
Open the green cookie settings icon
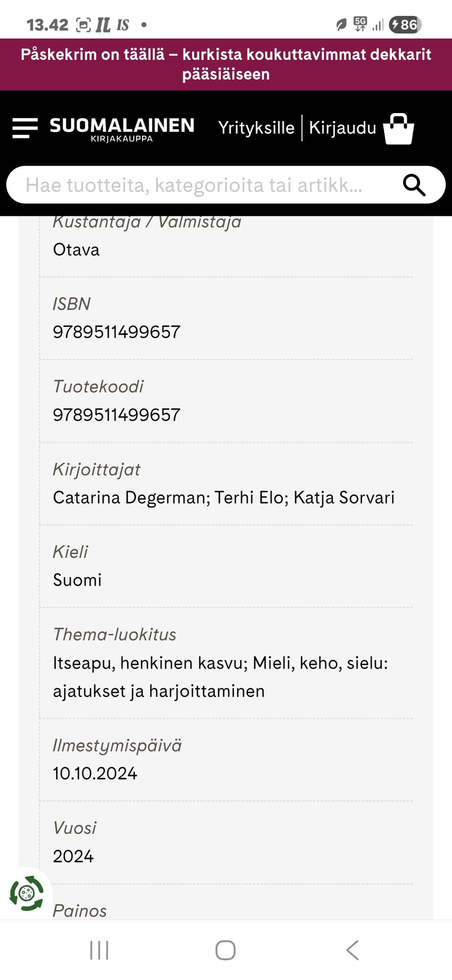pyautogui.click(x=27, y=893)
